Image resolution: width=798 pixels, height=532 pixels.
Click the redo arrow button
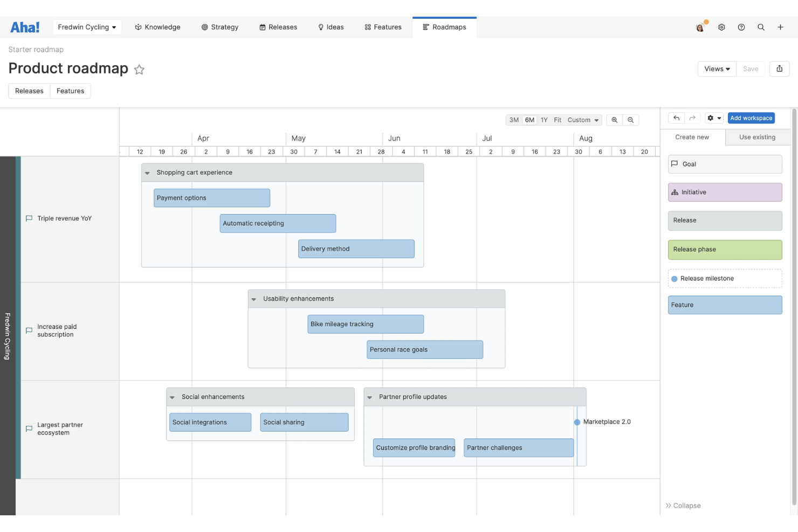[x=692, y=118]
